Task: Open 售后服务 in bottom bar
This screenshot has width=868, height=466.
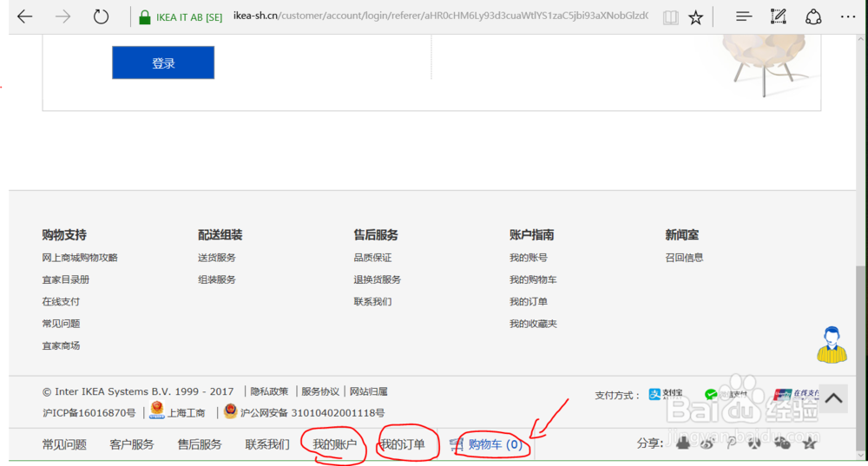Action: click(200, 444)
